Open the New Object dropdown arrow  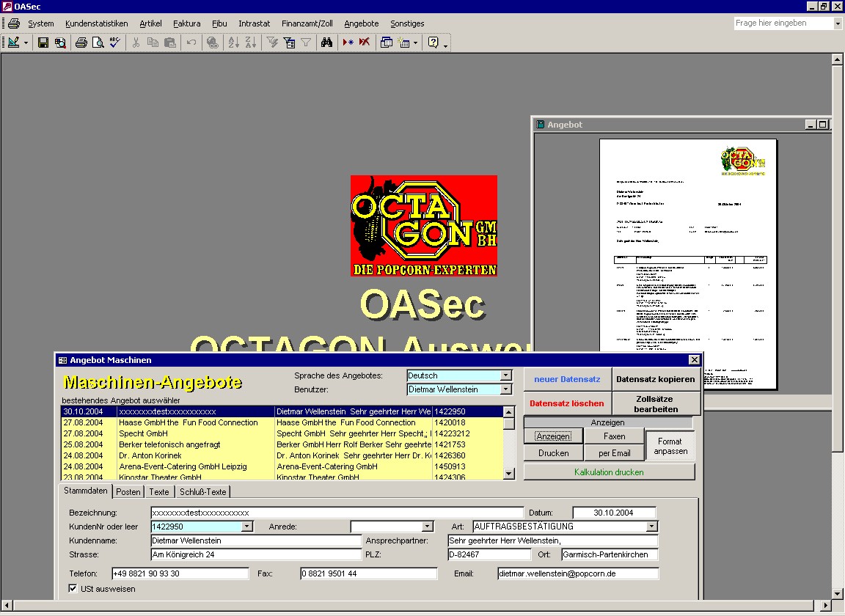pos(415,43)
